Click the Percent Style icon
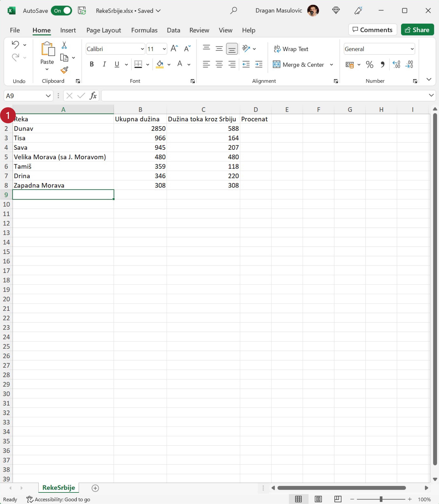The height and width of the screenshot is (504, 439). click(x=369, y=65)
